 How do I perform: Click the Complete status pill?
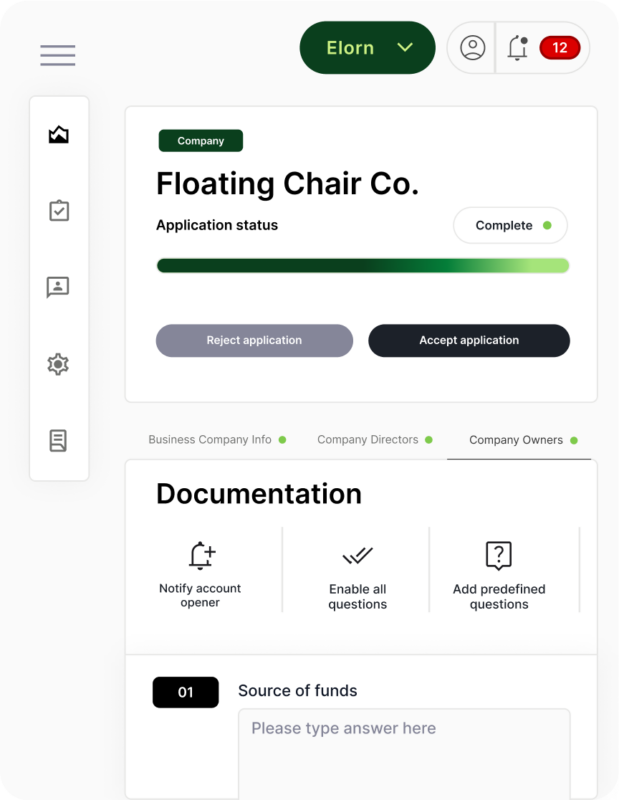tap(510, 225)
